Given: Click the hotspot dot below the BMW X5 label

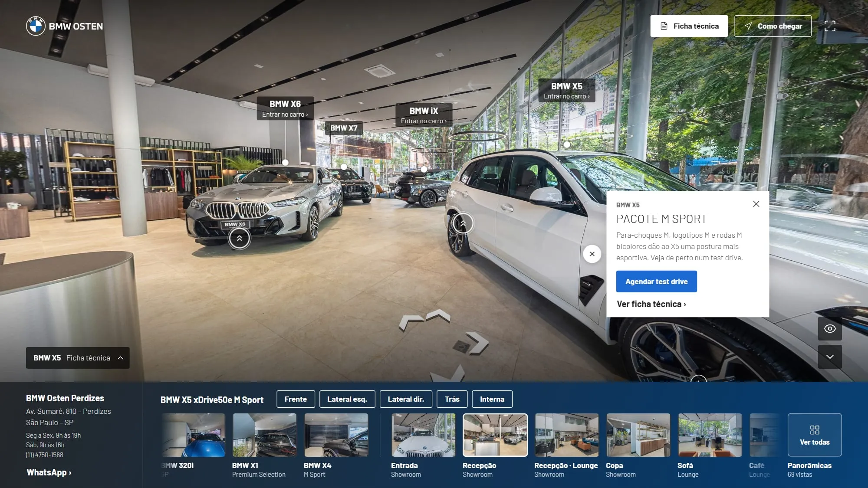Looking at the screenshot, I should pos(567,144).
